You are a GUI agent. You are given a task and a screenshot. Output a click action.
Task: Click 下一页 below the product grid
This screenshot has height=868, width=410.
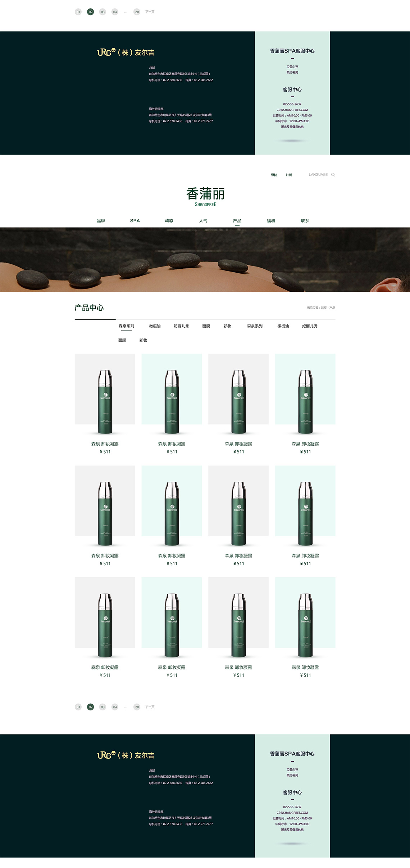coord(150,707)
